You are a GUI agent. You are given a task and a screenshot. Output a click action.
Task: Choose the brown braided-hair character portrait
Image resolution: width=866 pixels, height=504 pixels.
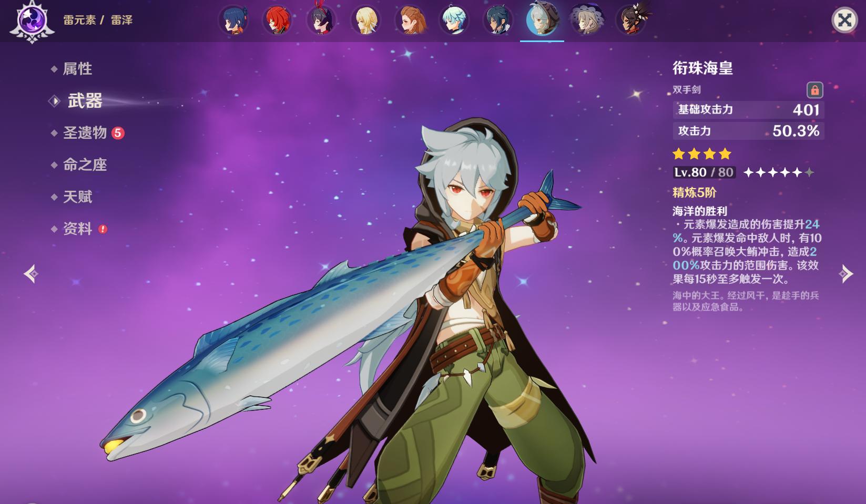[410, 20]
